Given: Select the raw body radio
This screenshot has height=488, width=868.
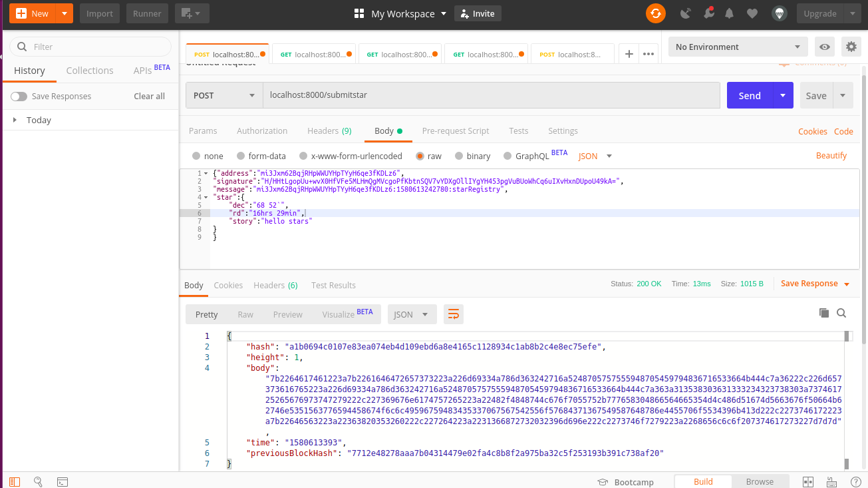Looking at the screenshot, I should [x=420, y=156].
